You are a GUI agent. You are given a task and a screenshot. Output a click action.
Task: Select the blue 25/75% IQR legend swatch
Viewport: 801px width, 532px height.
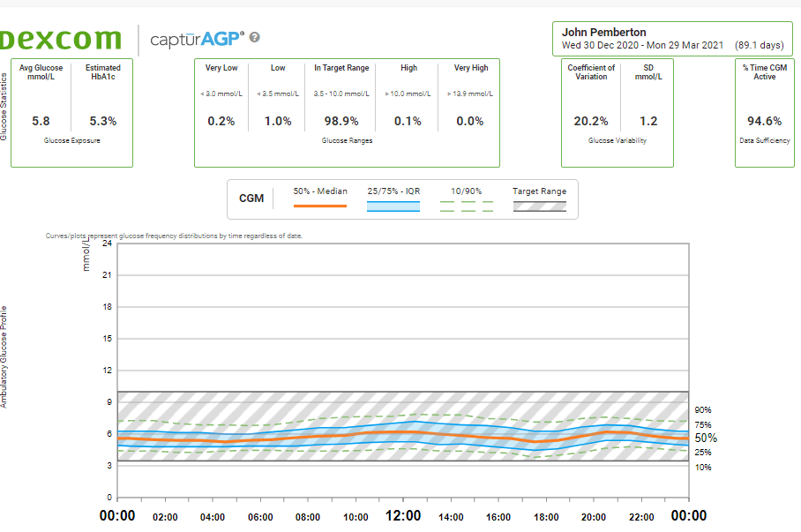(x=393, y=206)
